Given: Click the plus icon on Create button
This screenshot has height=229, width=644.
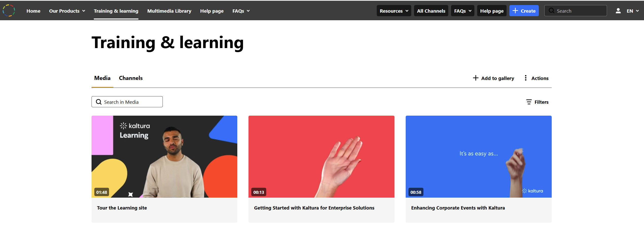Looking at the screenshot, I should (x=515, y=11).
